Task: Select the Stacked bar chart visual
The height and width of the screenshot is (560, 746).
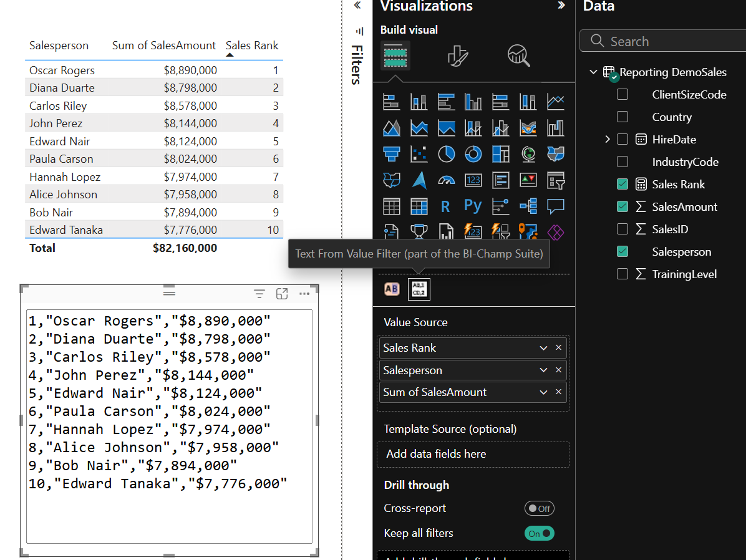Action: click(392, 102)
